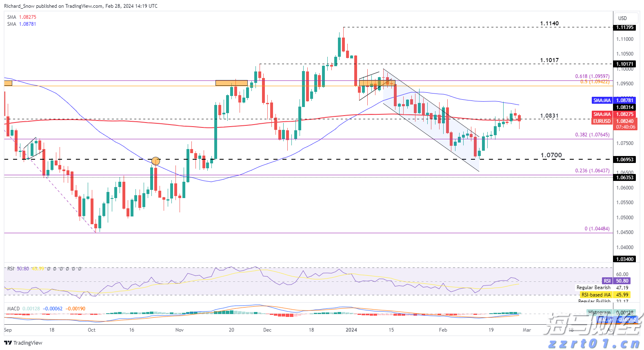Select the 0.382 (1.07645) Fibonacci label
644x350 pixels.
[x=592, y=135]
